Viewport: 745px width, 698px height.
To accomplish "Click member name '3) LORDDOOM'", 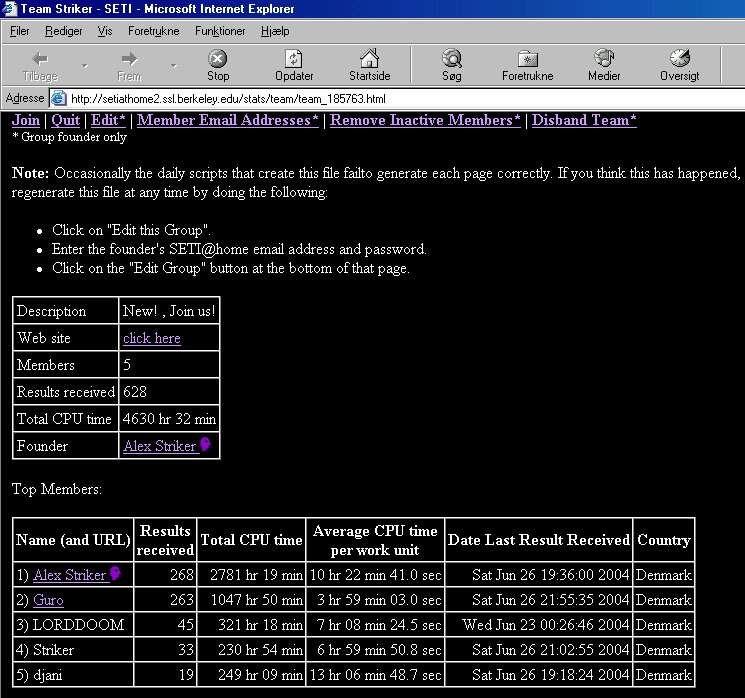I will click(70, 625).
